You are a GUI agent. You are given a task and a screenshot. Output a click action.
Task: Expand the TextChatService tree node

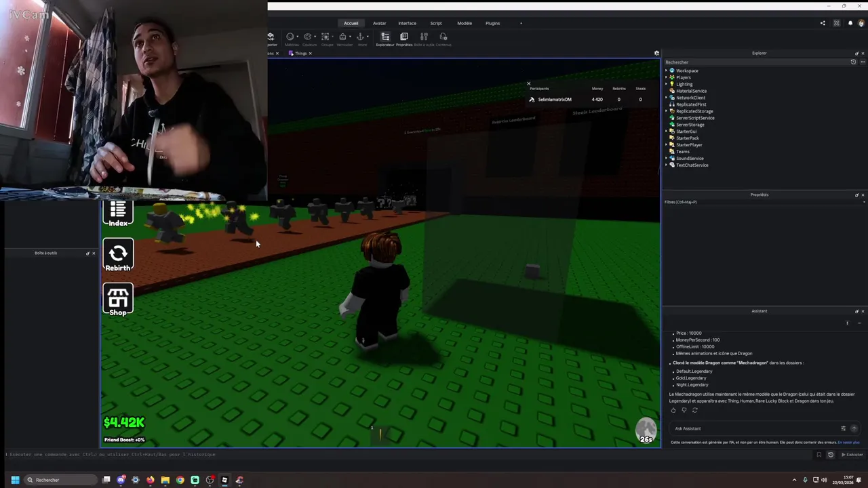pos(667,165)
